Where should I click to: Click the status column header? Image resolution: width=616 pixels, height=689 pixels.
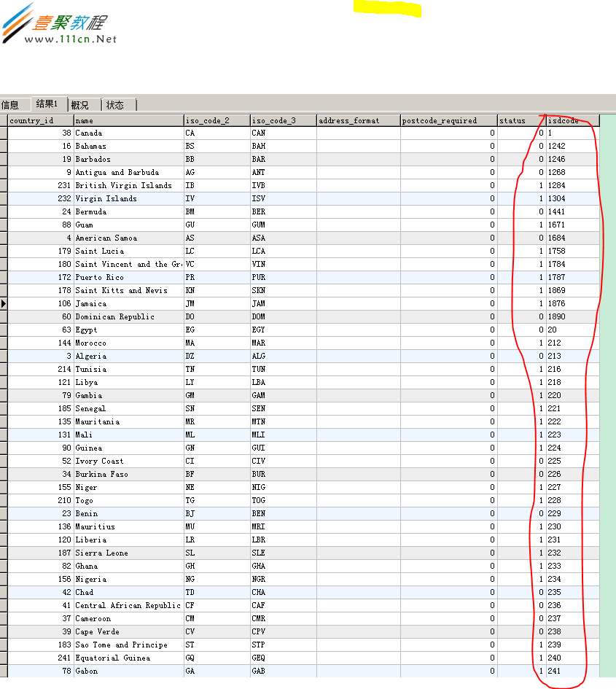point(522,120)
